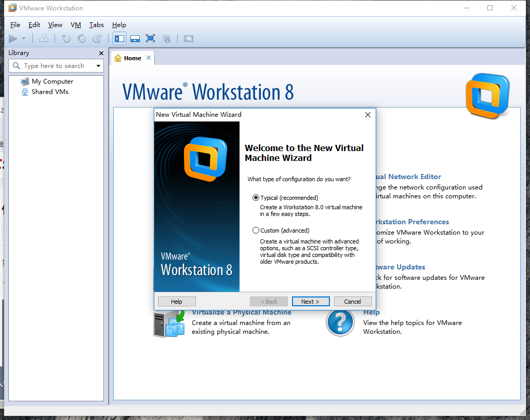Open the VM menu
The image size is (530, 420).
point(76,24)
